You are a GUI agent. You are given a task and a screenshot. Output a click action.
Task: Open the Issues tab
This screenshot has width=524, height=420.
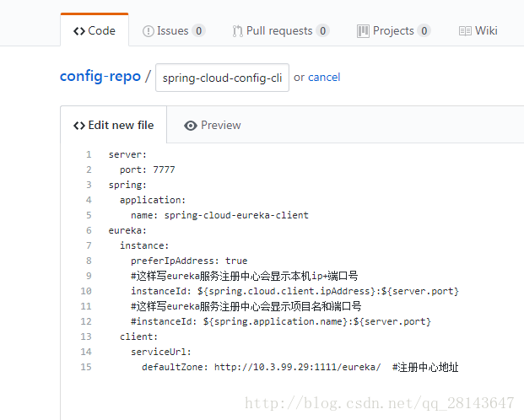click(173, 31)
